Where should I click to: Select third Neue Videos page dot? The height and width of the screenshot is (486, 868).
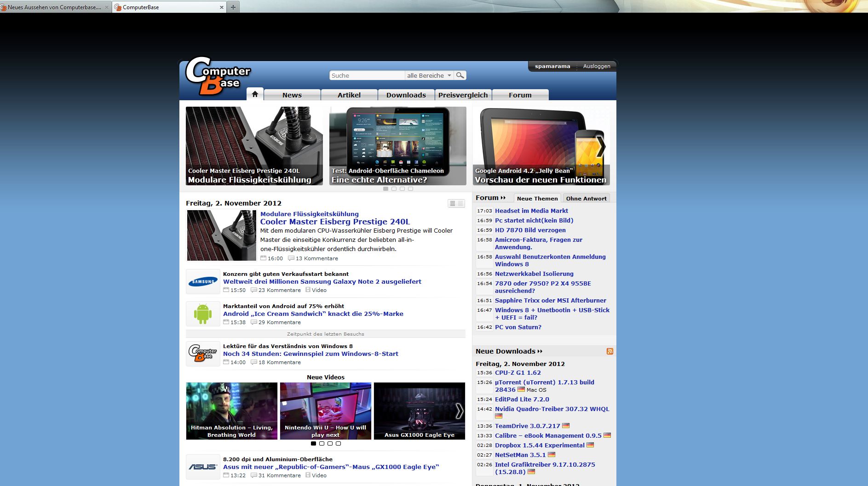330,444
